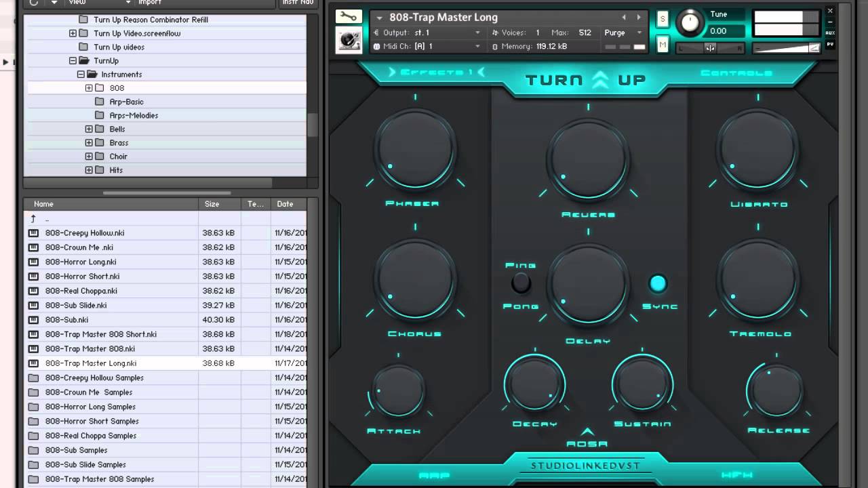Expand the Brass folder
The width and height of the screenshot is (868, 488).
(89, 142)
